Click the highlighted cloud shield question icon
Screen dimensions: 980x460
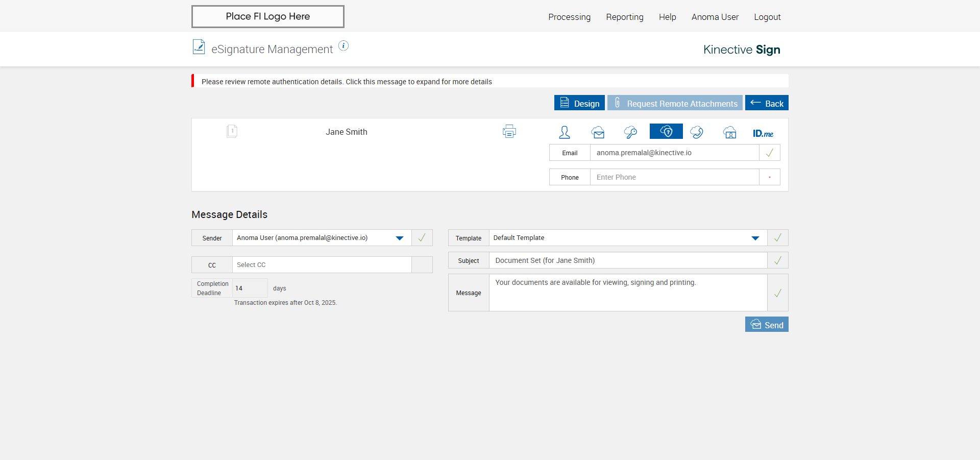666,131
